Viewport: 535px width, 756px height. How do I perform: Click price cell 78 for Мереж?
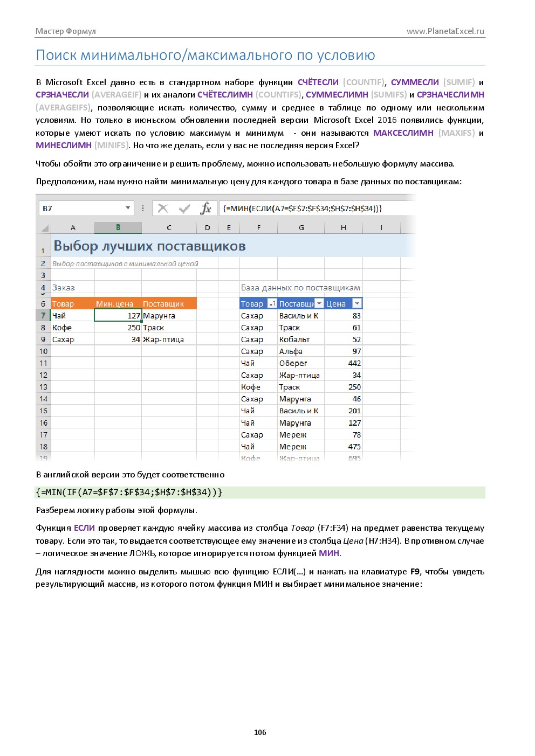point(344,435)
